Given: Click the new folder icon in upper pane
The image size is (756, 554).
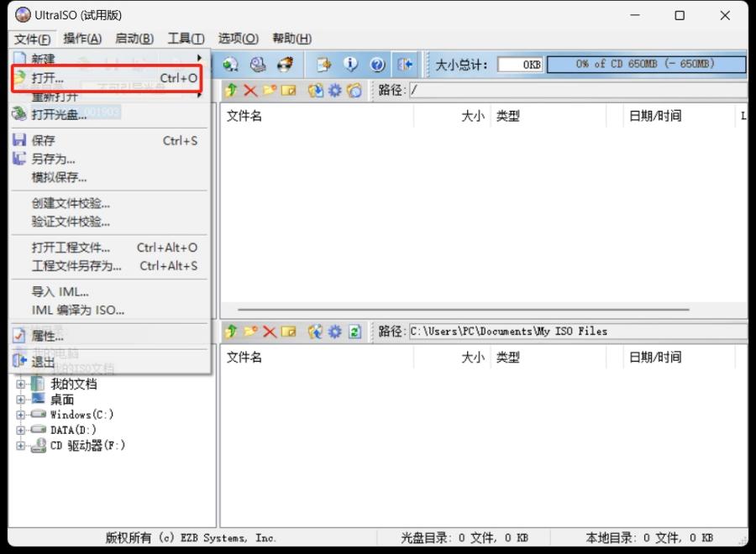Looking at the screenshot, I should coord(269,90).
